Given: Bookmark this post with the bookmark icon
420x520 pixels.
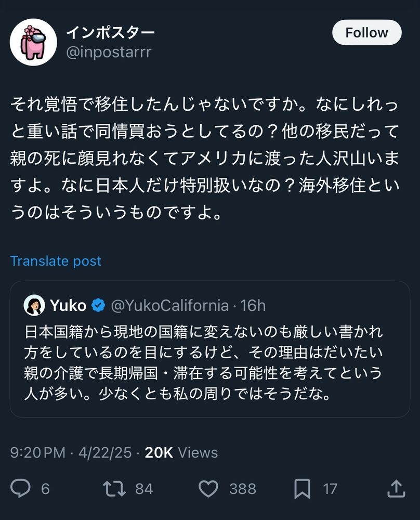Looking at the screenshot, I should coord(302,488).
